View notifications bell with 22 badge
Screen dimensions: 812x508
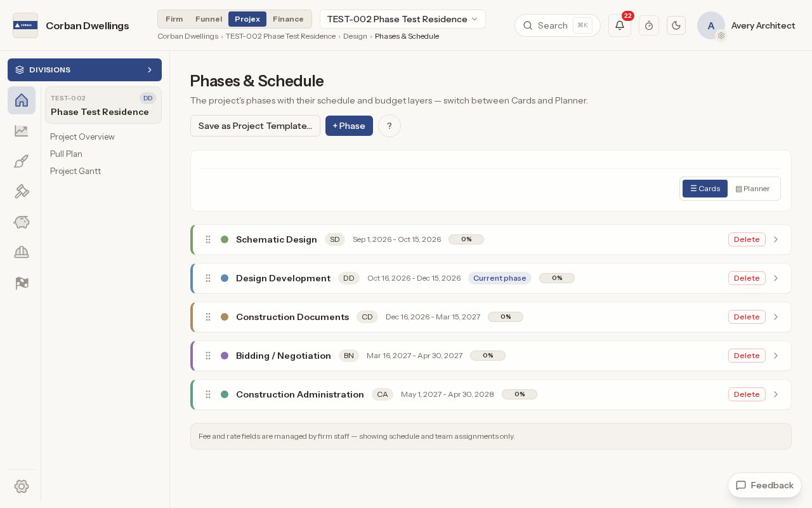click(x=620, y=25)
